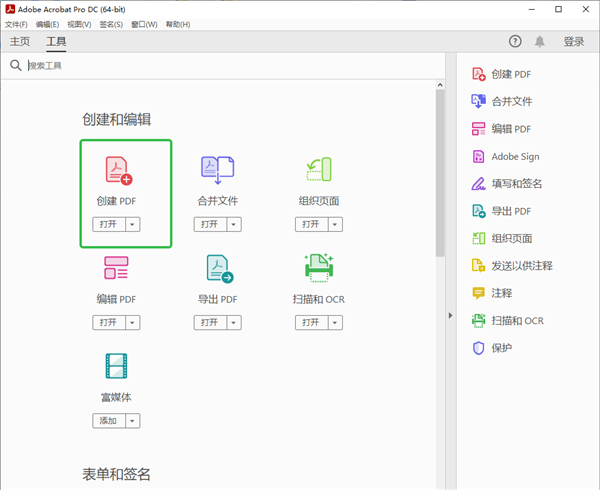Click 保护 label in sidebar

tap(502, 348)
